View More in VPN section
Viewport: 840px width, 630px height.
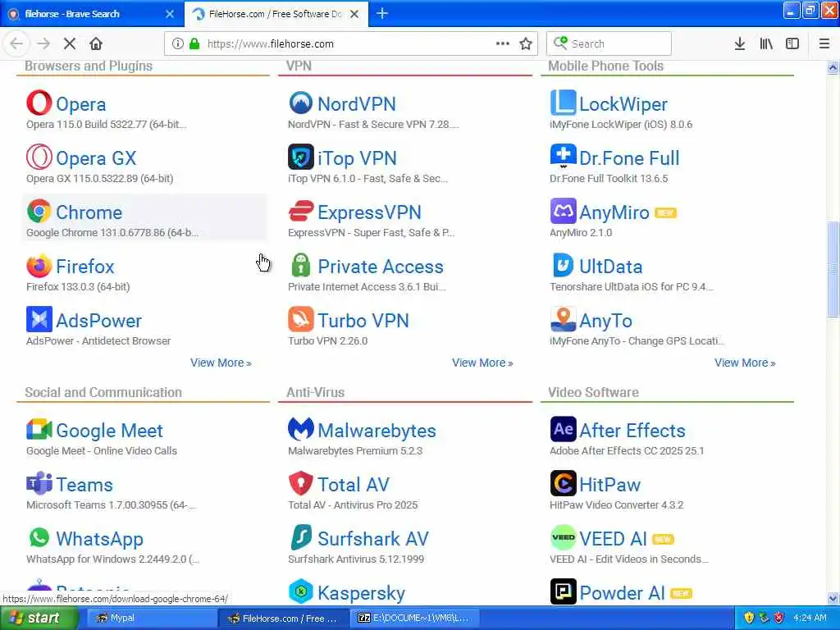tap(482, 363)
